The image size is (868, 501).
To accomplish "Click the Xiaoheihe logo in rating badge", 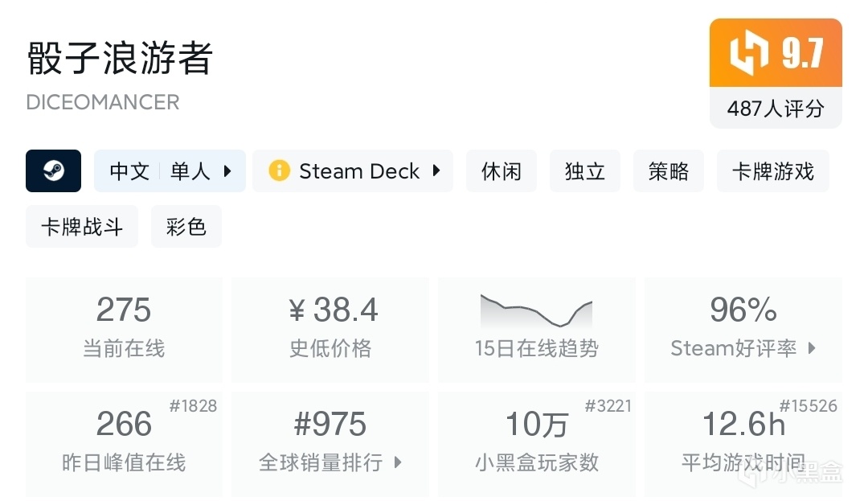I will [x=750, y=53].
